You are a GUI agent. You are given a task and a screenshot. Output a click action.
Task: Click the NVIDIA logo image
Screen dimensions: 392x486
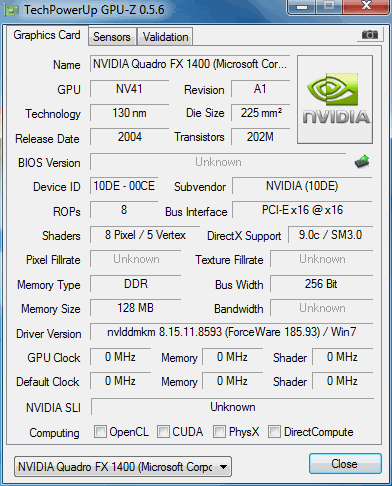tap(335, 100)
